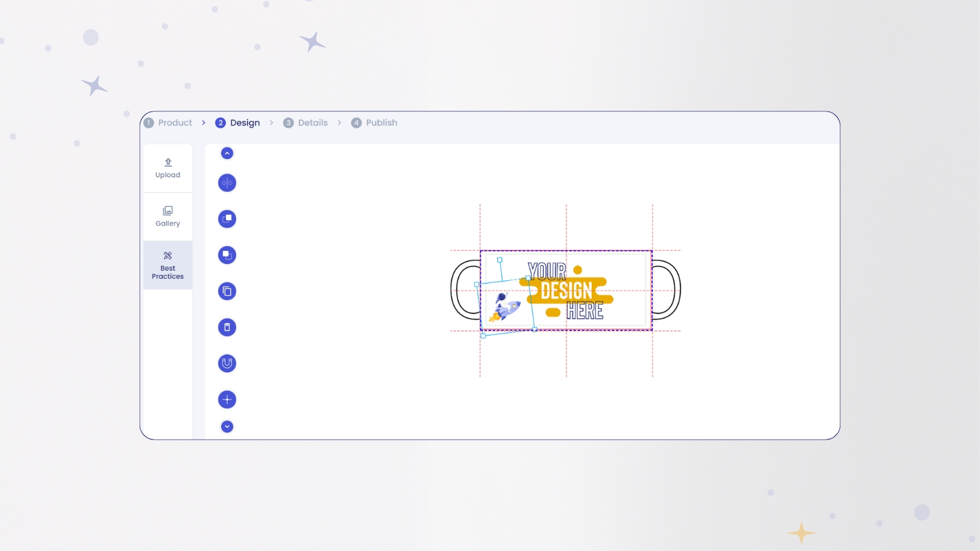Click the step 4 number badge

tap(356, 123)
